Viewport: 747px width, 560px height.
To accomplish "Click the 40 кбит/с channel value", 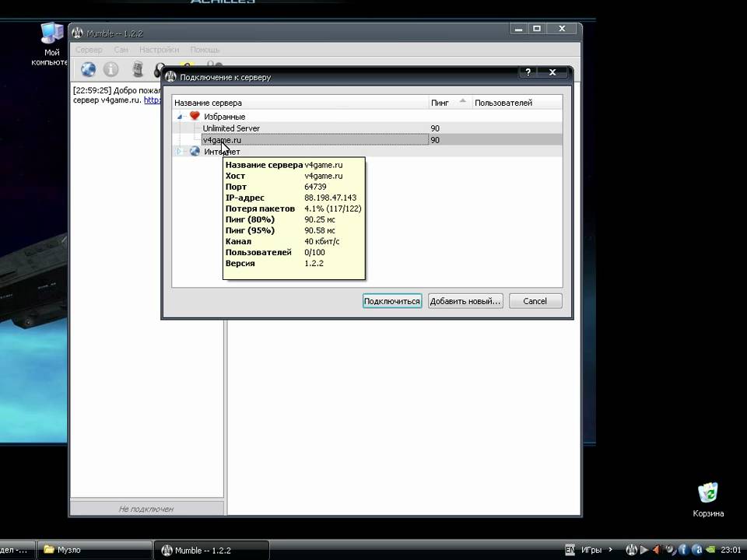I will pyautogui.click(x=321, y=241).
